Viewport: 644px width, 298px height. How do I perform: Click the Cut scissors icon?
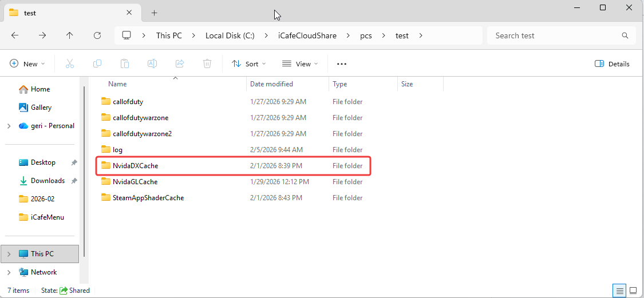[x=70, y=64]
